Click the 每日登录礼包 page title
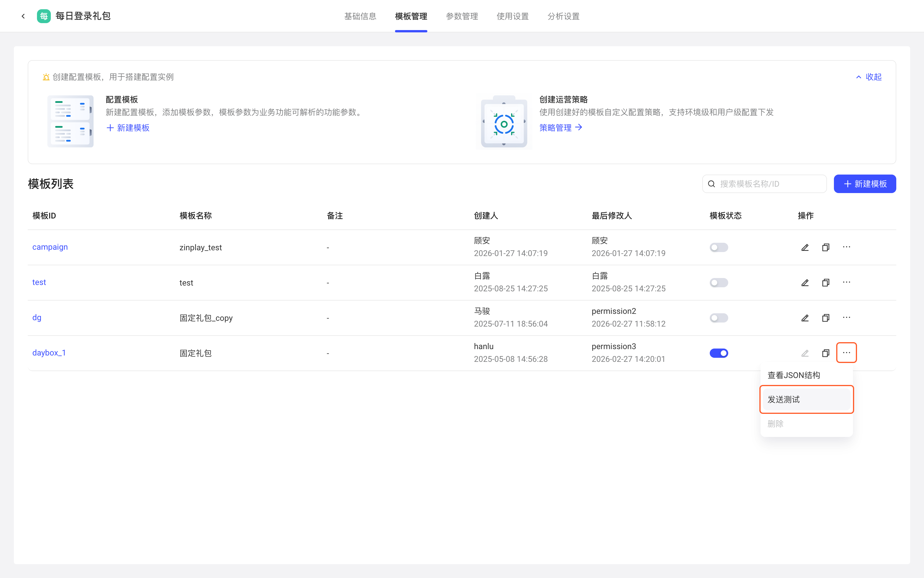This screenshot has width=924, height=578. tap(83, 16)
